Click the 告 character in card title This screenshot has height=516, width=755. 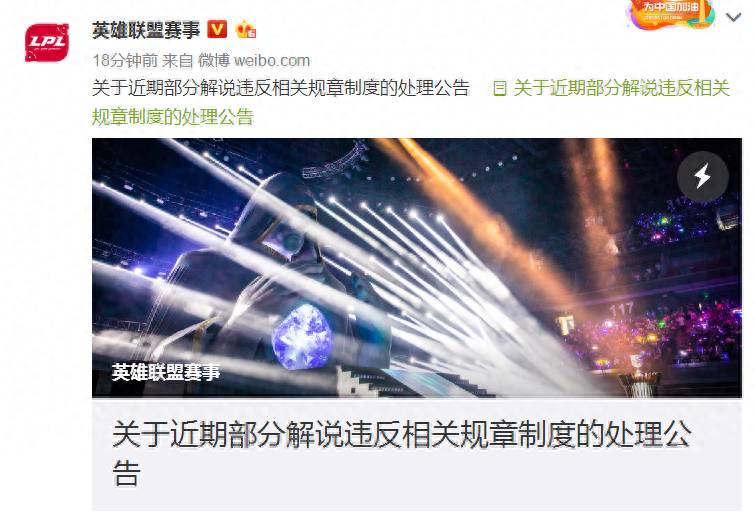pyautogui.click(x=126, y=472)
